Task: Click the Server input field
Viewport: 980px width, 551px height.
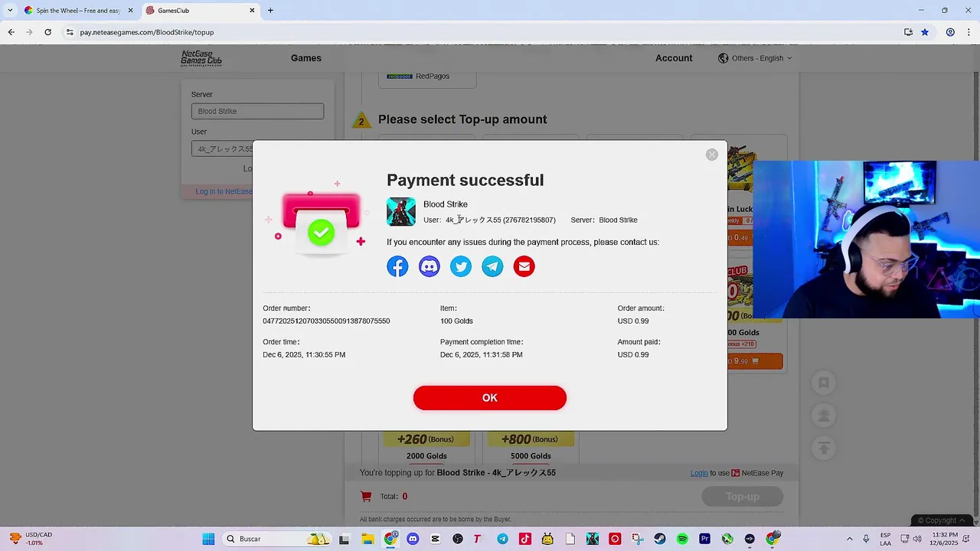Action: pyautogui.click(x=257, y=111)
